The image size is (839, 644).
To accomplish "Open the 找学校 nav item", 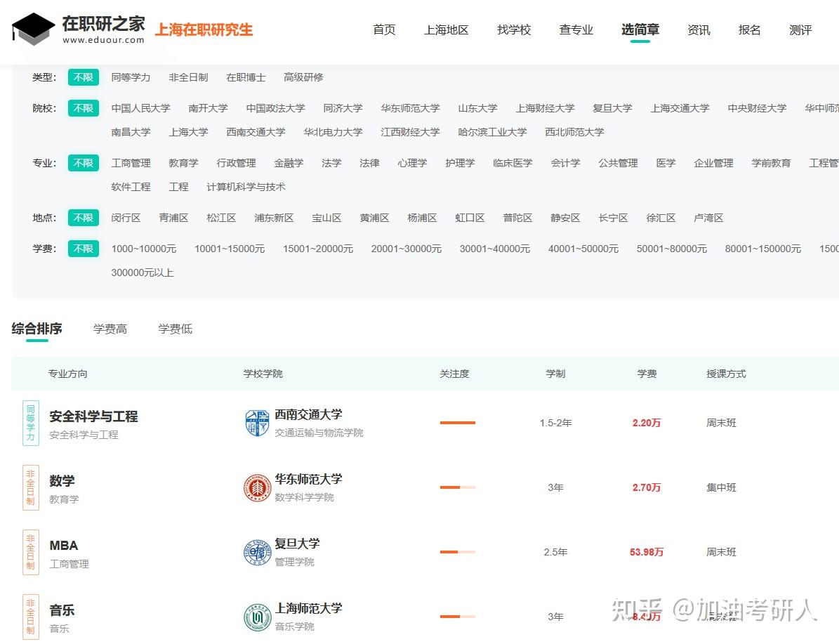I will 514,30.
